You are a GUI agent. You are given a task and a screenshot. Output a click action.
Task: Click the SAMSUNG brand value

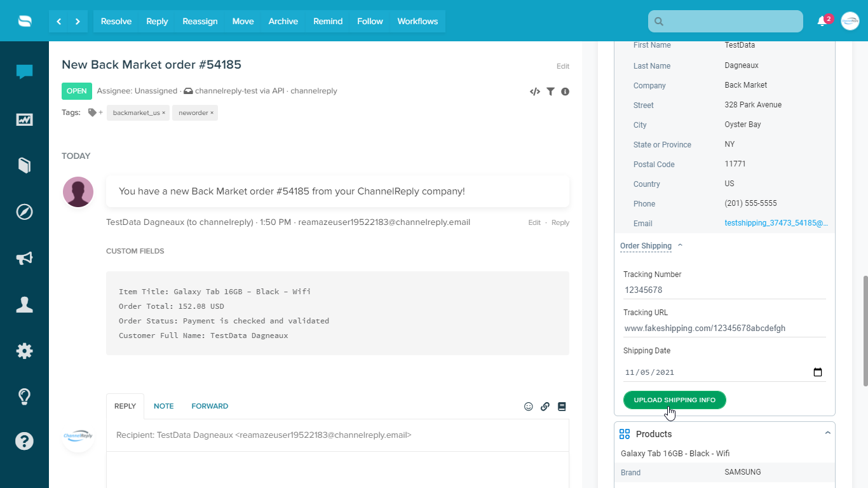coord(743,472)
